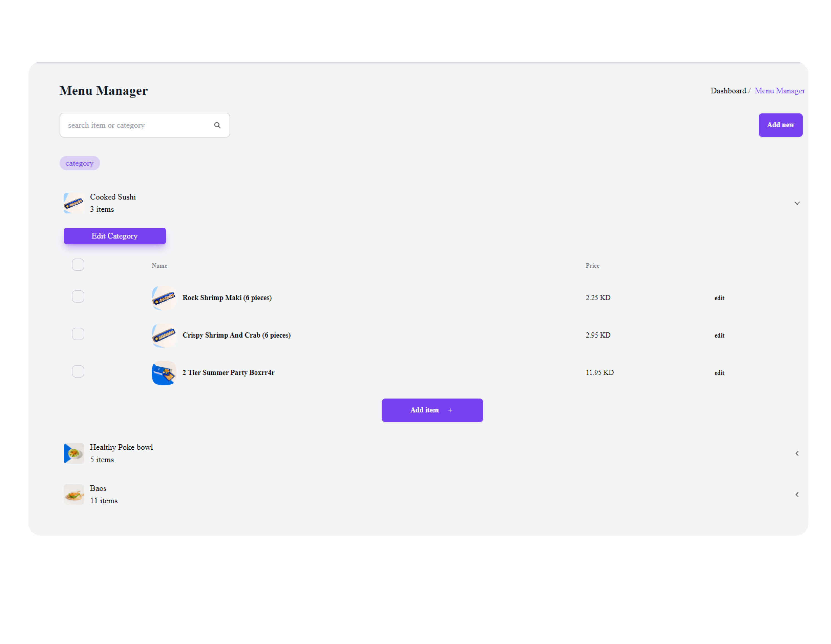This screenshot has height=644, width=831.
Task: Click the category filter tag
Action: click(x=79, y=162)
